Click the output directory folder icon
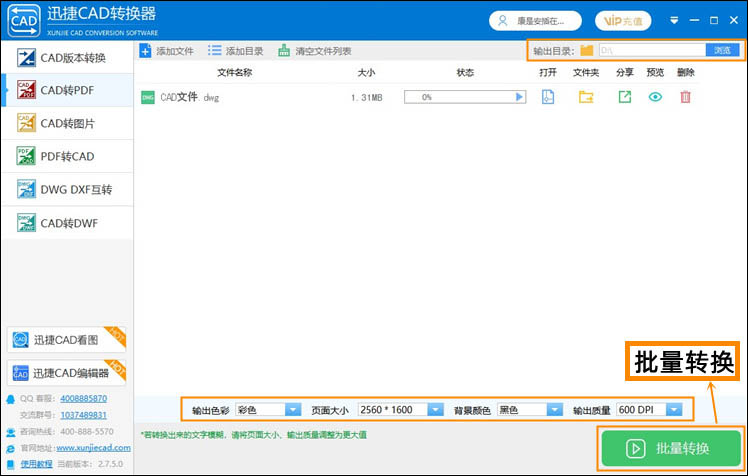This screenshot has width=748, height=476. tap(587, 50)
